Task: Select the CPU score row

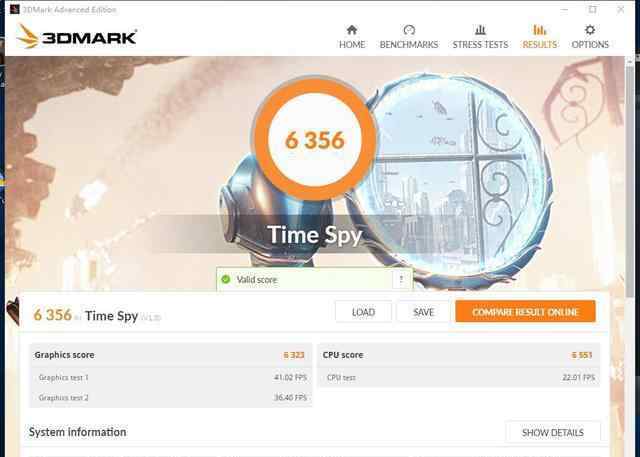Action: [458, 355]
